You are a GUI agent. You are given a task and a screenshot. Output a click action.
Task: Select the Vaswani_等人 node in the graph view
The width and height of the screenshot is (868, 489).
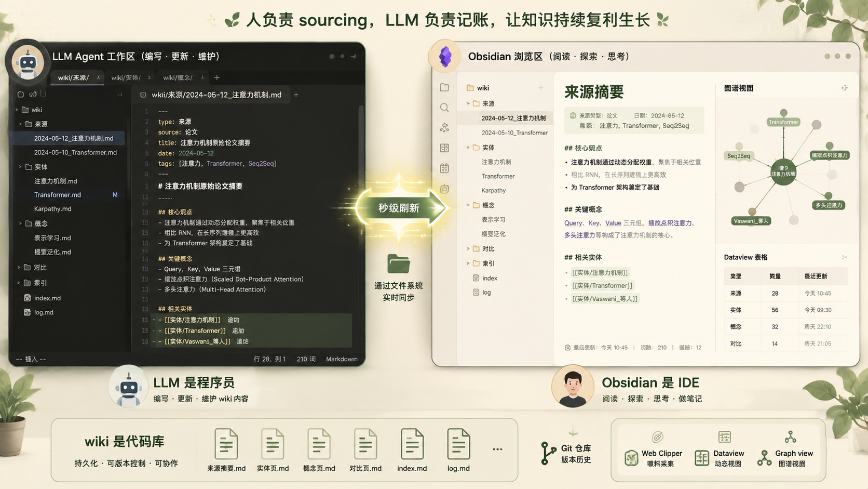pyautogui.click(x=751, y=221)
